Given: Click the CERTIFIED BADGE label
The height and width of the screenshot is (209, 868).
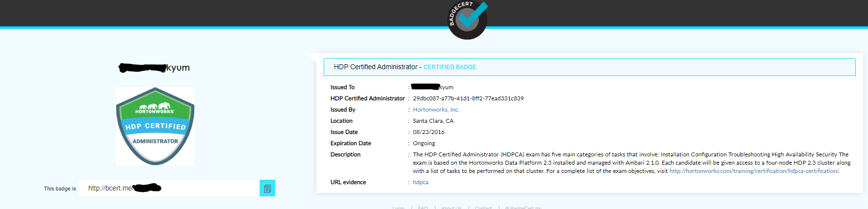Looking at the screenshot, I should point(450,67).
